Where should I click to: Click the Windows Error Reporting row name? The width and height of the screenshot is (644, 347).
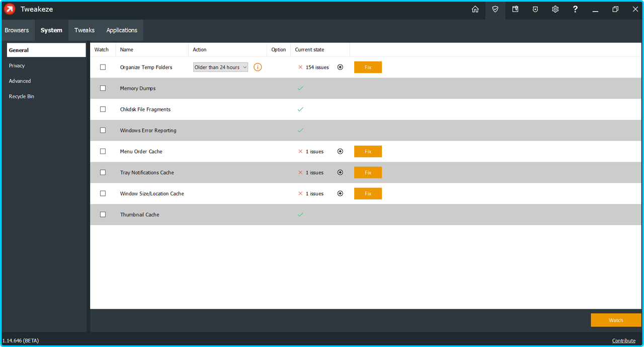[x=148, y=130]
